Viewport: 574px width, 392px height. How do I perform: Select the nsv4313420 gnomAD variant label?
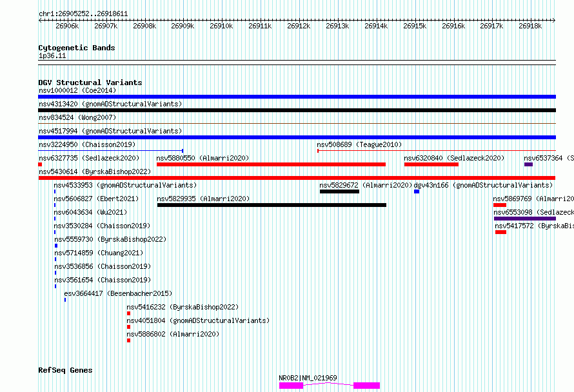tap(110, 104)
